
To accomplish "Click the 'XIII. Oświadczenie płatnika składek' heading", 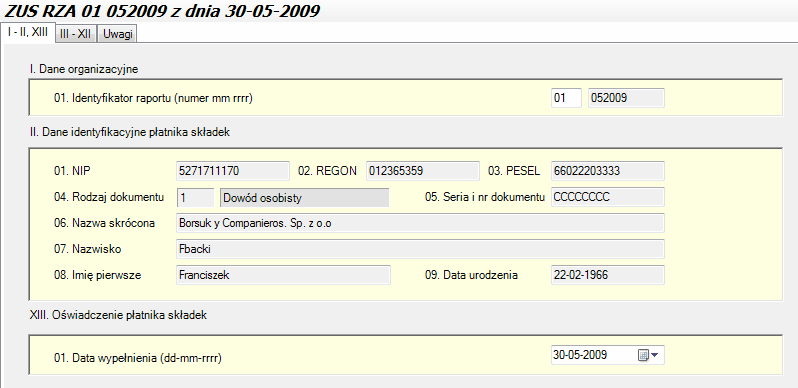I will [118, 315].
